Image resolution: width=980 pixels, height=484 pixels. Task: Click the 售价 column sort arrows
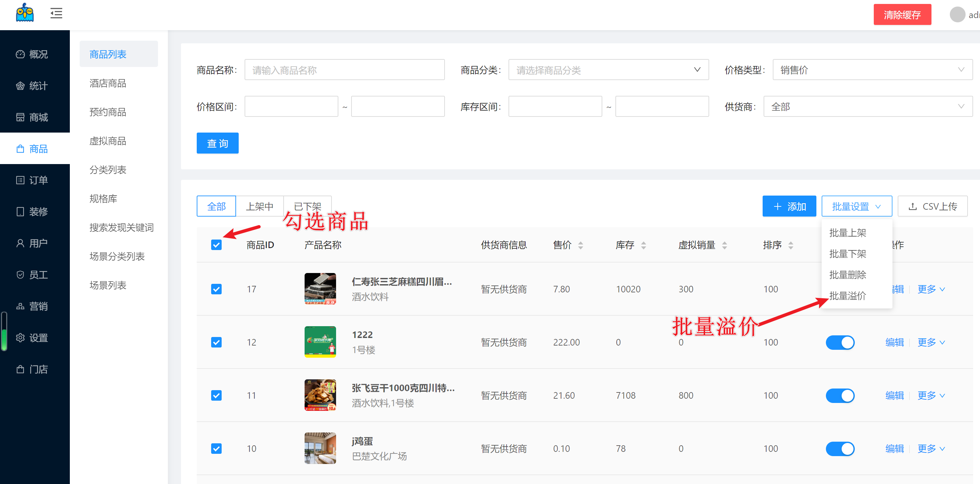pyautogui.click(x=580, y=245)
